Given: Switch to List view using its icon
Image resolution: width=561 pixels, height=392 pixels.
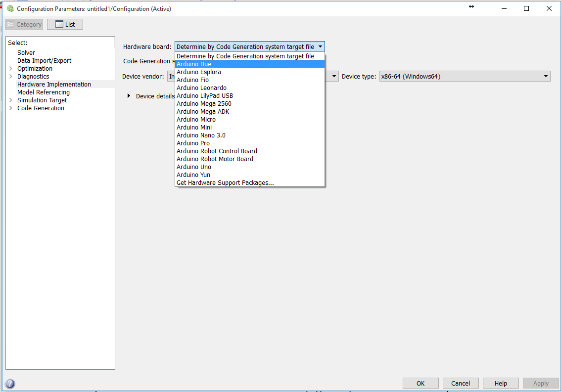Looking at the screenshot, I should 65,24.
